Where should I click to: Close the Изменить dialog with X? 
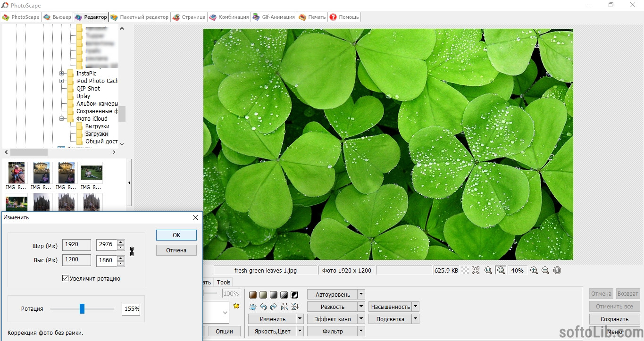[x=195, y=217]
